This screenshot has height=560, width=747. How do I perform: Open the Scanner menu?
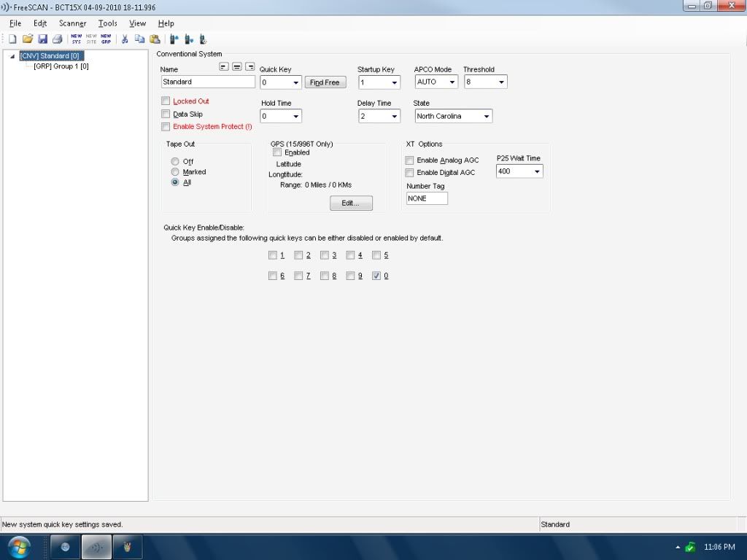click(x=73, y=23)
